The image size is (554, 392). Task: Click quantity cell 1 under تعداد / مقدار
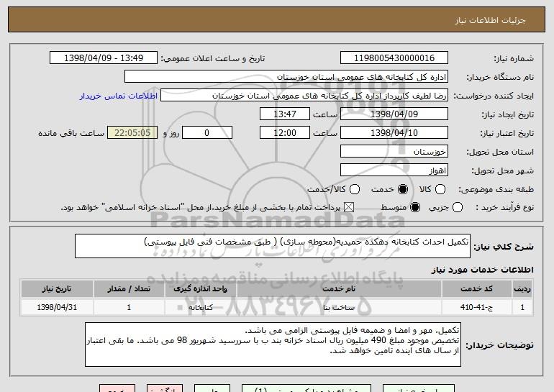click(129, 307)
